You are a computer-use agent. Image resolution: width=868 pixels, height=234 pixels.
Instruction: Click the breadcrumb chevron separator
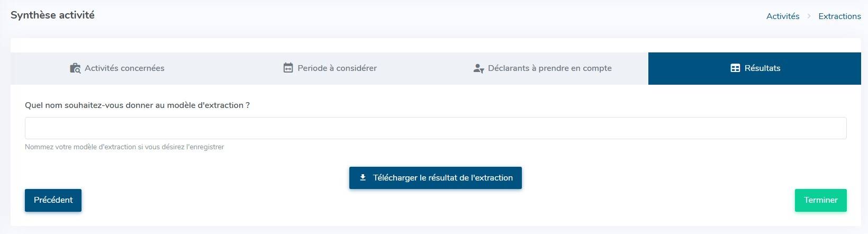tap(809, 16)
